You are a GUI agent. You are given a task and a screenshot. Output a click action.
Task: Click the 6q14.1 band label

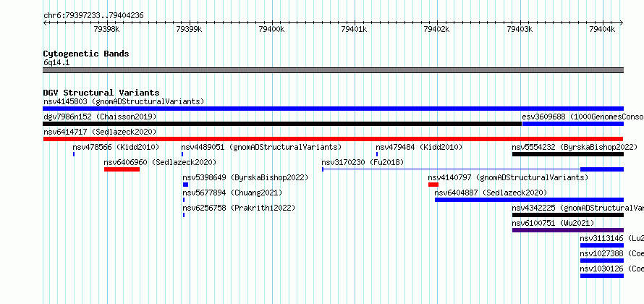click(x=56, y=63)
